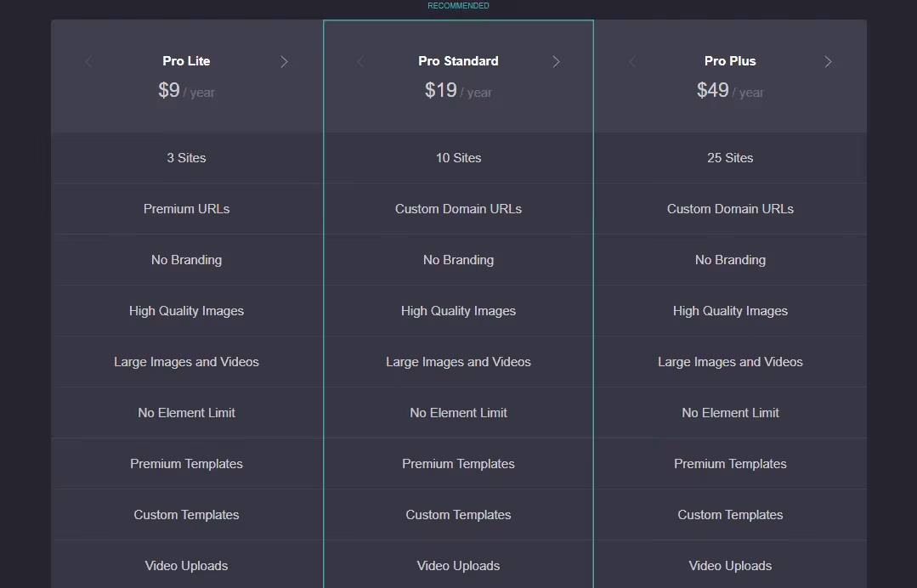Screen dimensions: 917x588
Task: Click the 25 Sites feature
Action: pos(730,158)
